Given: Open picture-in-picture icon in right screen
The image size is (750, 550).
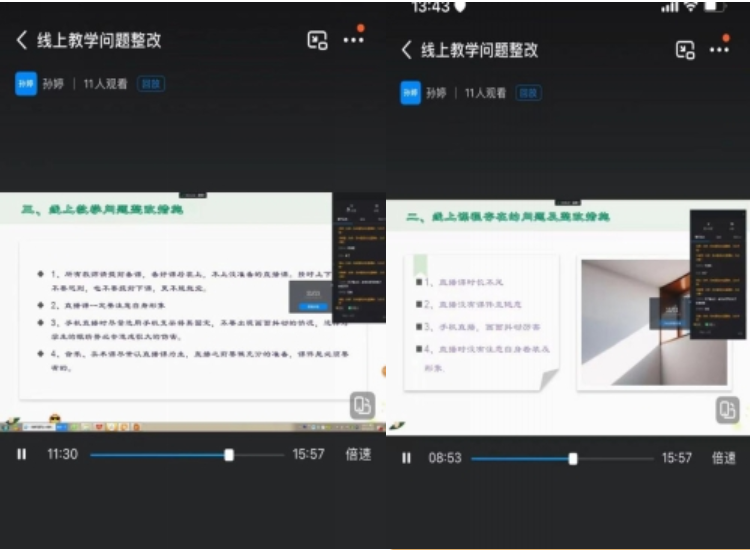Looking at the screenshot, I should (685, 50).
